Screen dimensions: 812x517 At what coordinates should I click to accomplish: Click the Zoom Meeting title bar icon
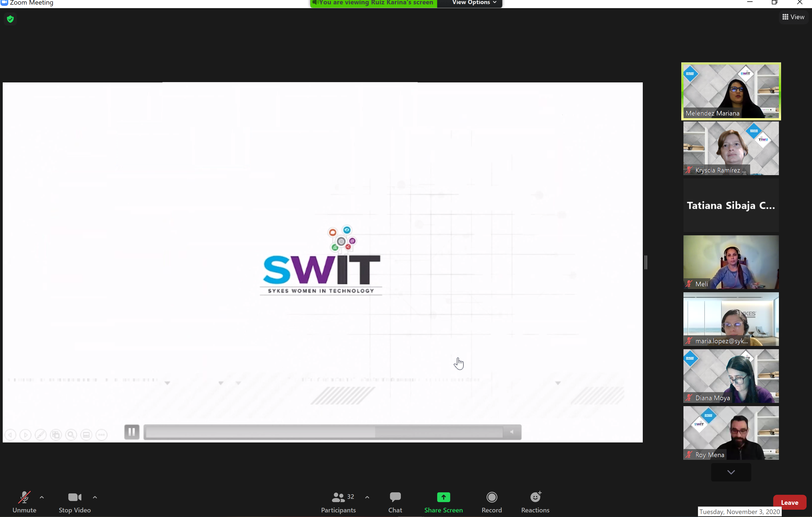[4, 2]
